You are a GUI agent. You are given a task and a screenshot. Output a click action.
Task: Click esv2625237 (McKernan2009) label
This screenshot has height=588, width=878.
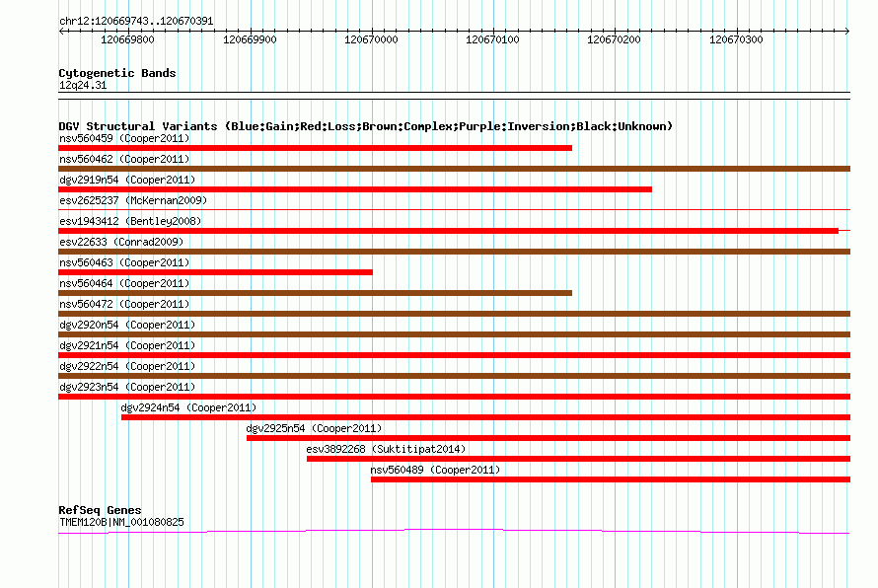click(x=133, y=200)
